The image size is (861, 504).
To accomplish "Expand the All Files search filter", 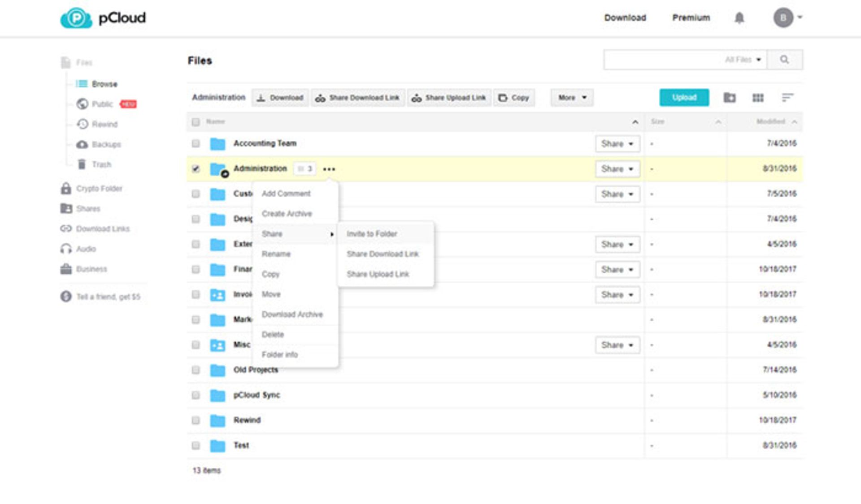I will coord(743,60).
